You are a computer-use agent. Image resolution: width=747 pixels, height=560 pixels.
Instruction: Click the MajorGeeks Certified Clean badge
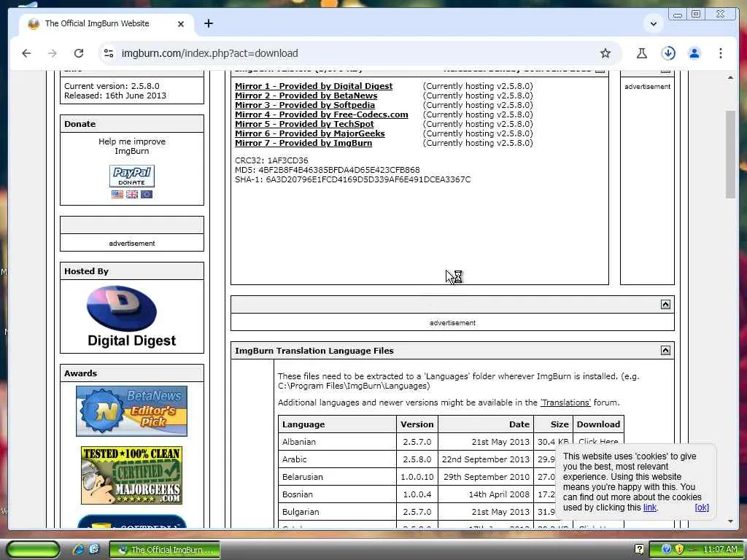click(131, 475)
